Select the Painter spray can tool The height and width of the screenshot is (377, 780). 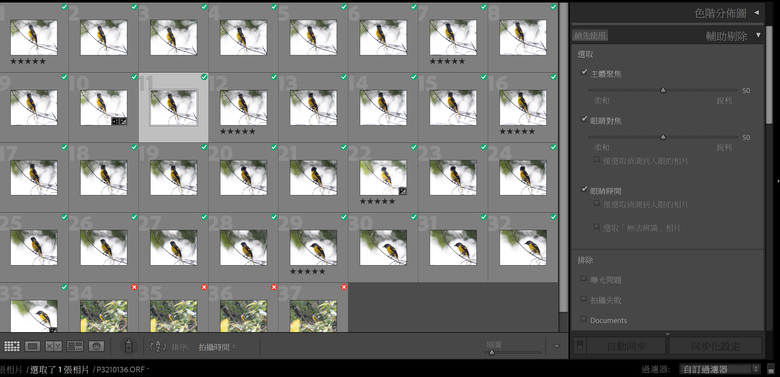coord(128,346)
